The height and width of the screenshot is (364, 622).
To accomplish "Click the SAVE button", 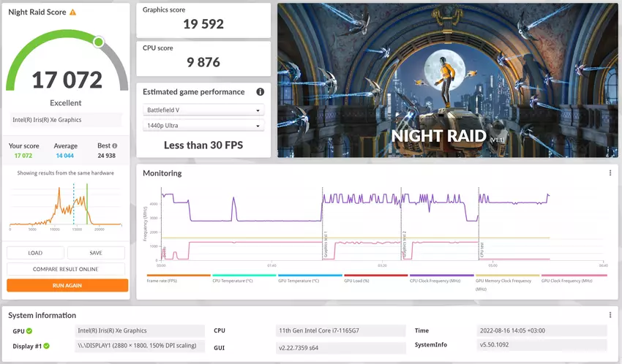I will pyautogui.click(x=96, y=253).
